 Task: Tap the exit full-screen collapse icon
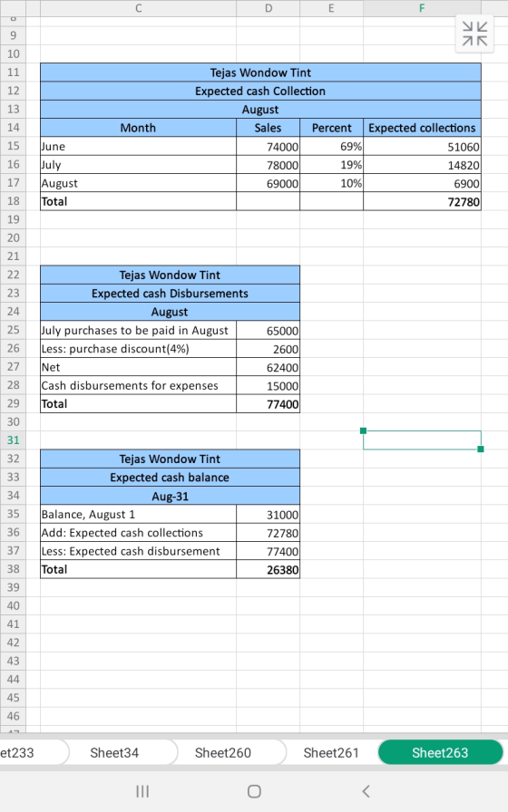pos(474,34)
